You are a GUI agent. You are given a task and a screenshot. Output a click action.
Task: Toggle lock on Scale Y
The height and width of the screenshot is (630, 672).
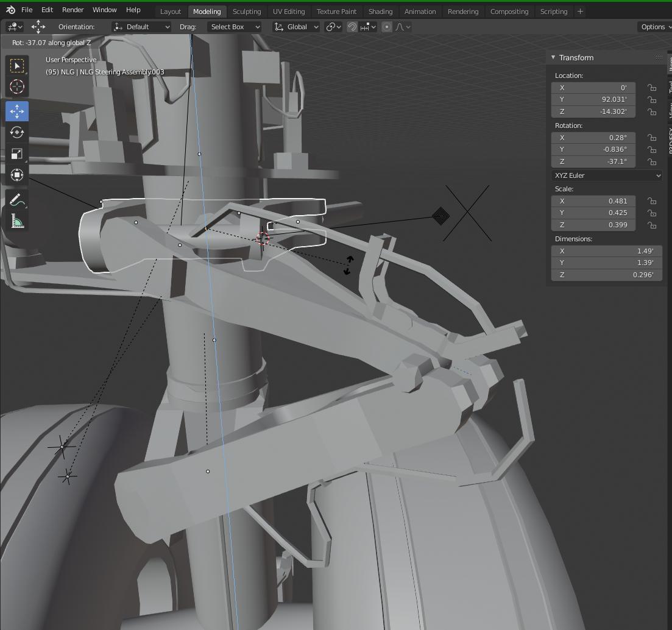tap(652, 213)
